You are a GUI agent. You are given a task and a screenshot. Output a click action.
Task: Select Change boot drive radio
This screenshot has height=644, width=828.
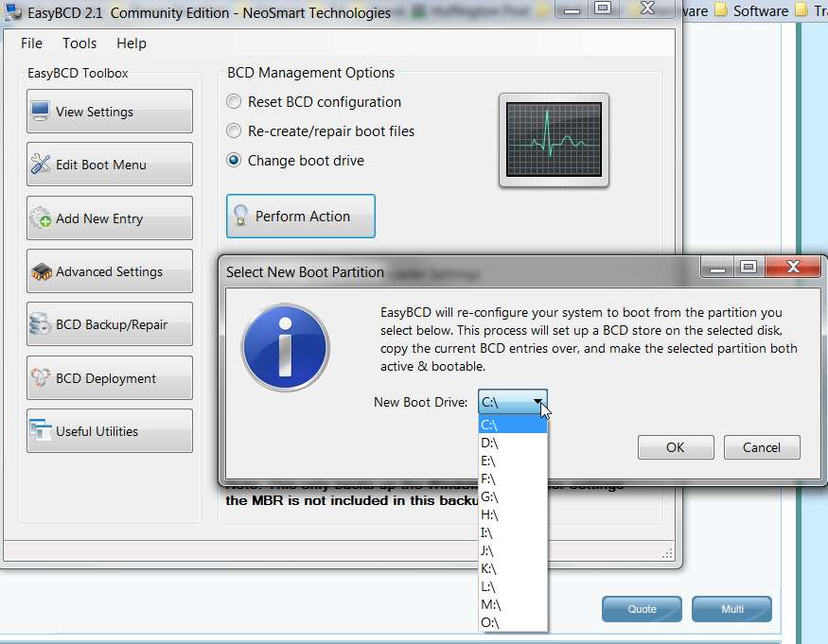coord(234,160)
